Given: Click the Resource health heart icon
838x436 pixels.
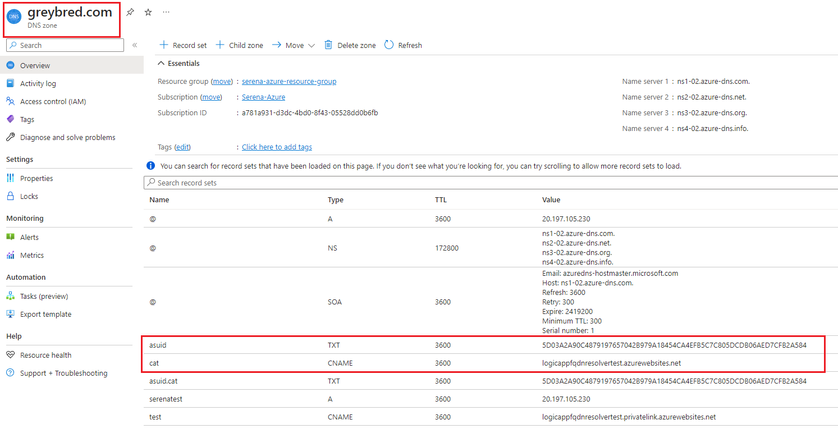Looking at the screenshot, I should 10,355.
